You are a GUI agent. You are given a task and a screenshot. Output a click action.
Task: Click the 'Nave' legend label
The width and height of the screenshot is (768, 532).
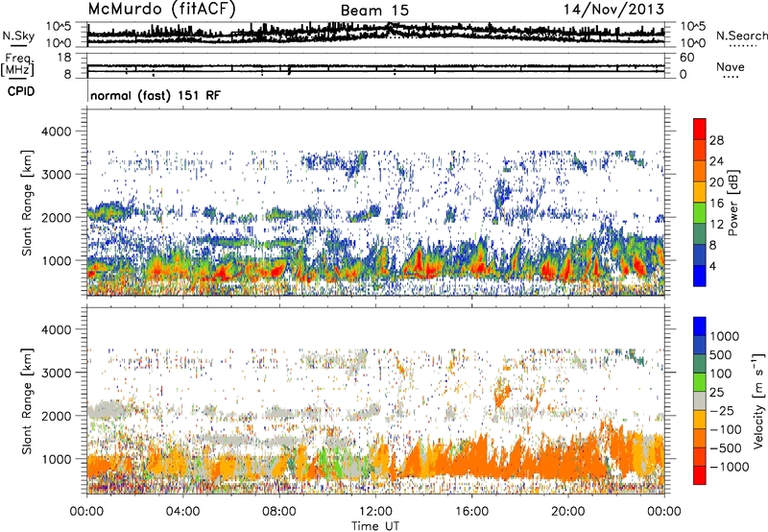tap(731, 66)
